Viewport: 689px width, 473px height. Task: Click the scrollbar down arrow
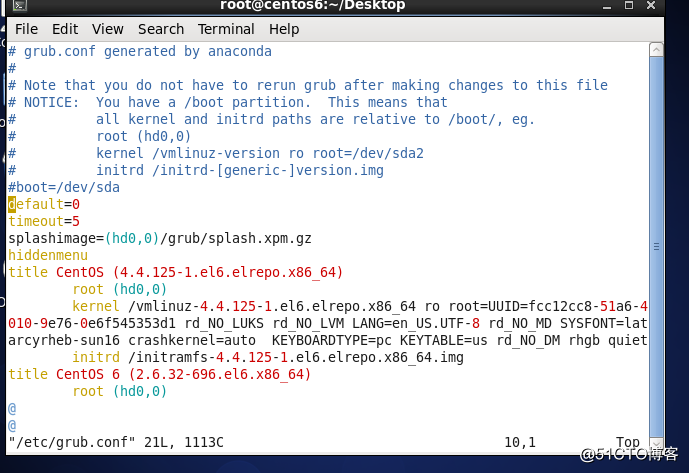tap(656, 443)
